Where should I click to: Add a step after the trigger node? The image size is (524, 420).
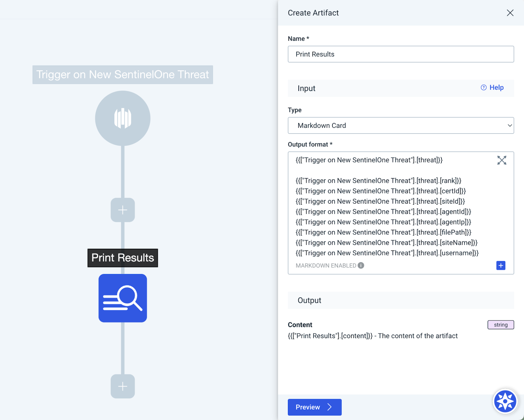pos(122,210)
